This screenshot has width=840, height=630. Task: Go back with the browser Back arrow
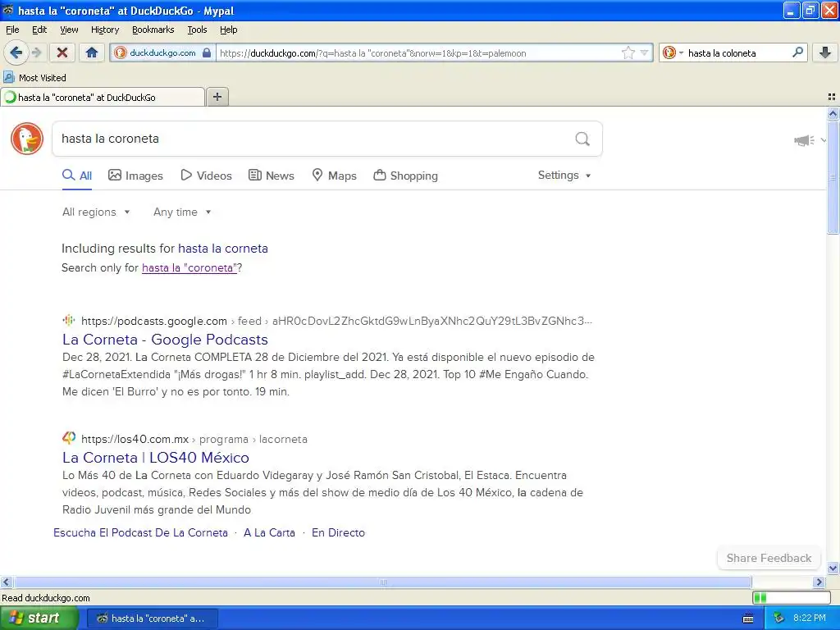point(16,52)
